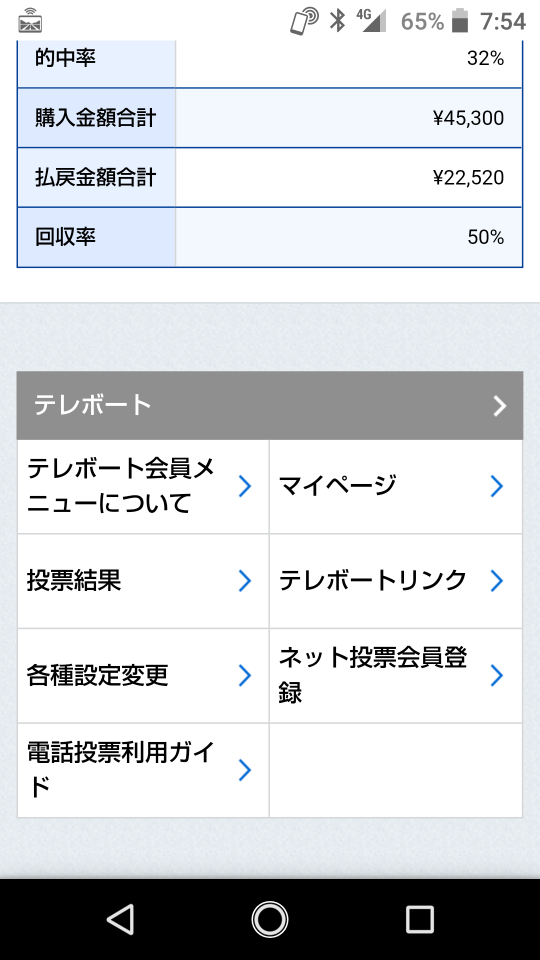This screenshot has width=540, height=960.
Task: Tap the 購入金額合計 ¥45,300 row
Action: (x=269, y=118)
